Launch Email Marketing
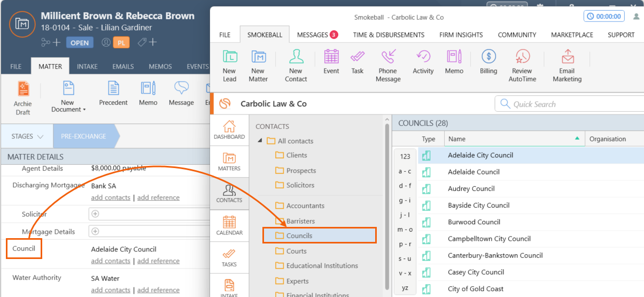Screen dimensions: 644x297 (567, 65)
